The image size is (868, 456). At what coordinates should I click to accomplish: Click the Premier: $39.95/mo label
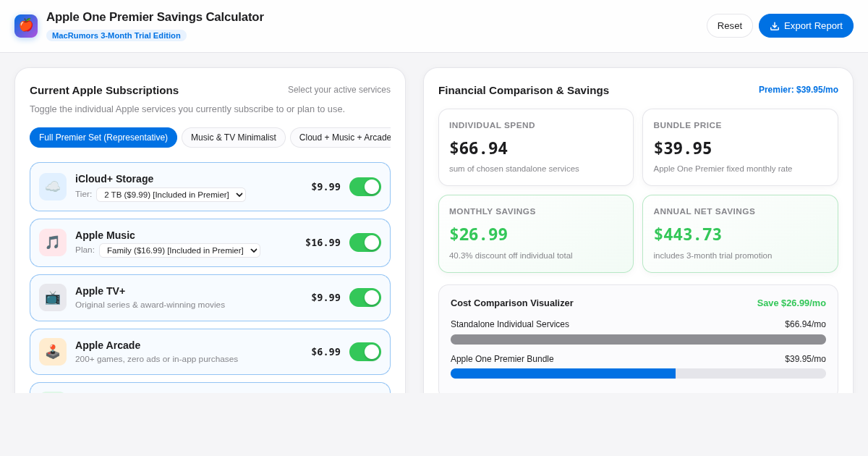pos(799,90)
